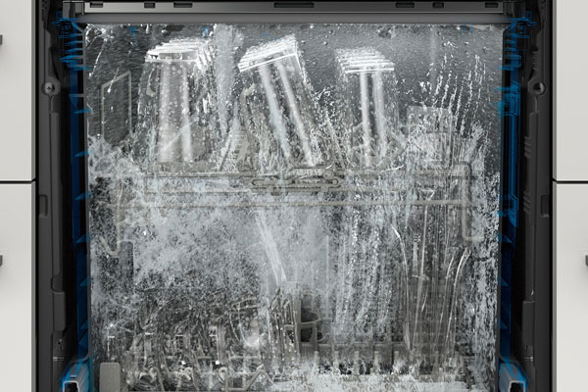Click the left upside-down glass on upper rack
The image size is (588, 392).
(x=173, y=98)
